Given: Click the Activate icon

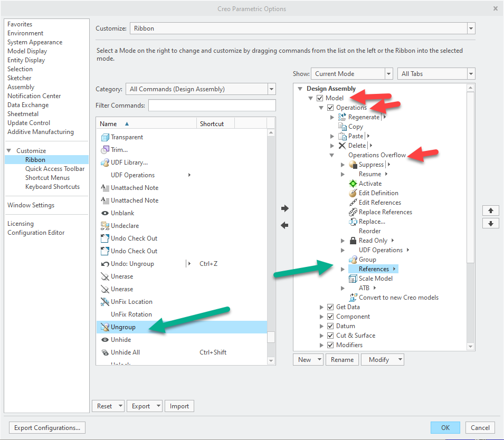Looking at the screenshot, I should (x=353, y=184).
